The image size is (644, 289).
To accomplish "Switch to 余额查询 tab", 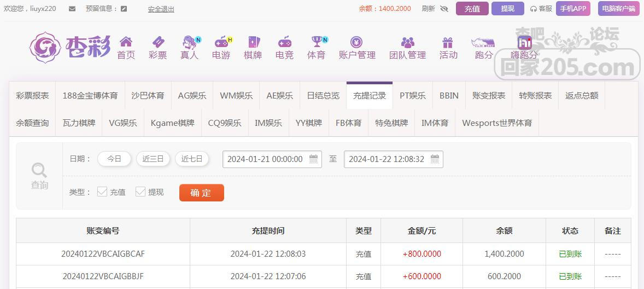I will (32, 123).
